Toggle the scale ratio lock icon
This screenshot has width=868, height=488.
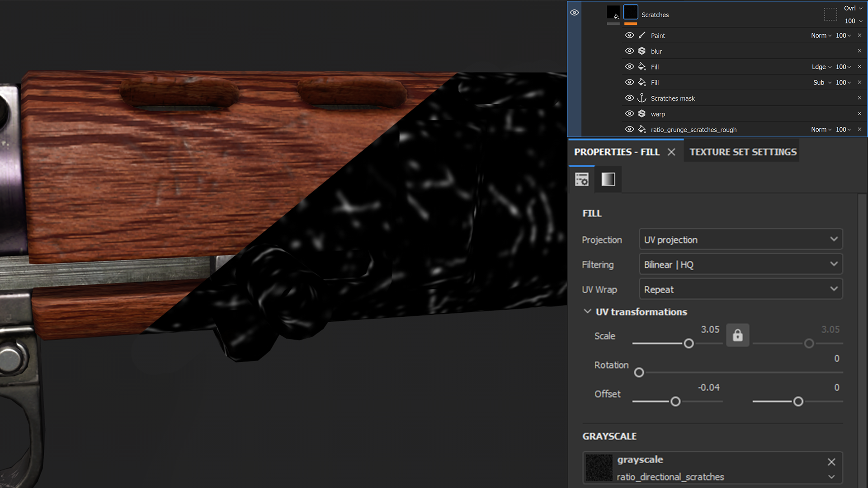coord(738,335)
